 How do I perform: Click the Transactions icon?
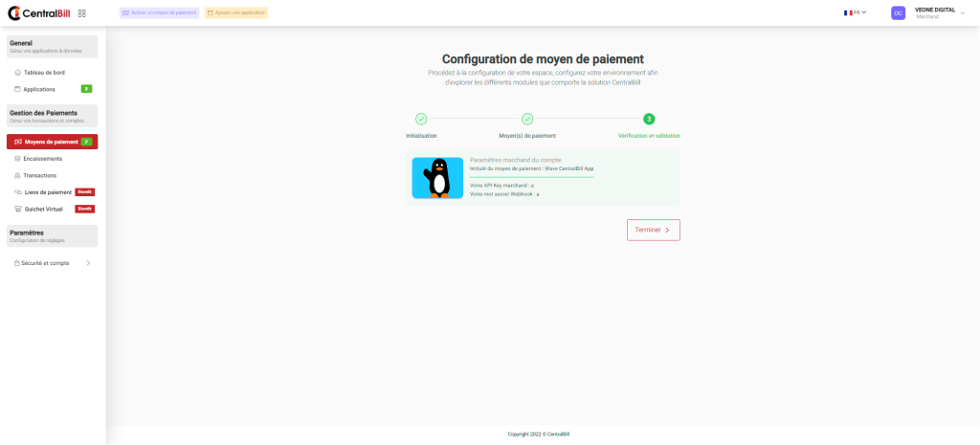pos(17,176)
